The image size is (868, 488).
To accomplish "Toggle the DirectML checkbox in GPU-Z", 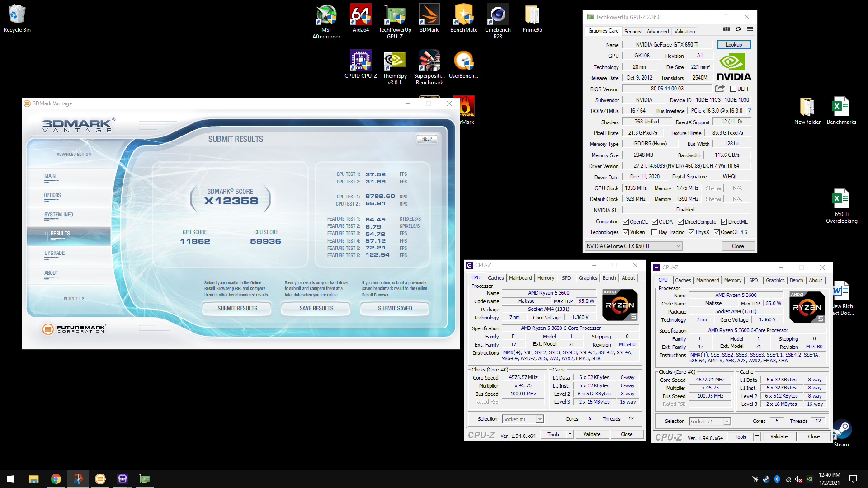I will pos(724,222).
